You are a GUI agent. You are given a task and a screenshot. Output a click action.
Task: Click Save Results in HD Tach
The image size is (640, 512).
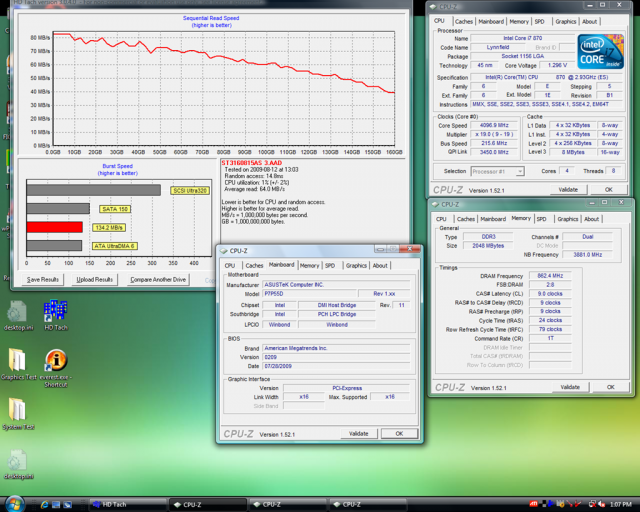(43, 280)
